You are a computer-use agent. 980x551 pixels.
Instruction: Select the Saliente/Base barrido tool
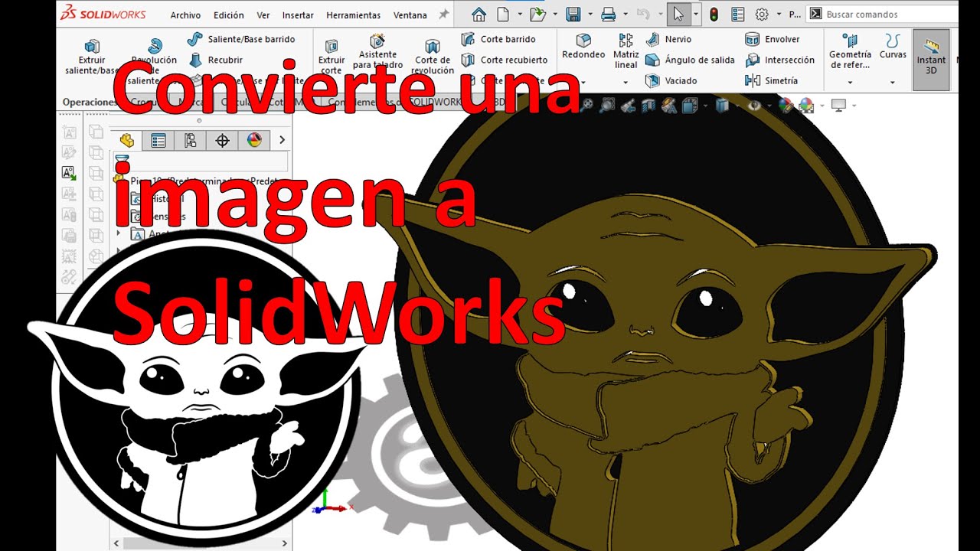[x=241, y=39]
